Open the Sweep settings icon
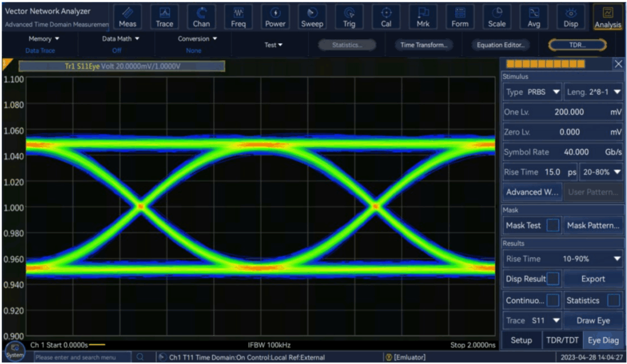Image resolution: width=627 pixels, height=364 pixels. click(x=312, y=17)
